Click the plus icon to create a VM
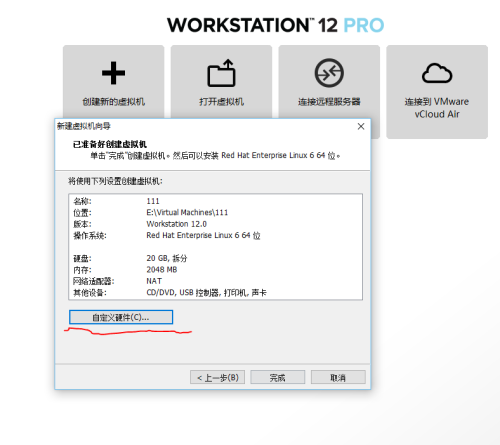 (113, 73)
